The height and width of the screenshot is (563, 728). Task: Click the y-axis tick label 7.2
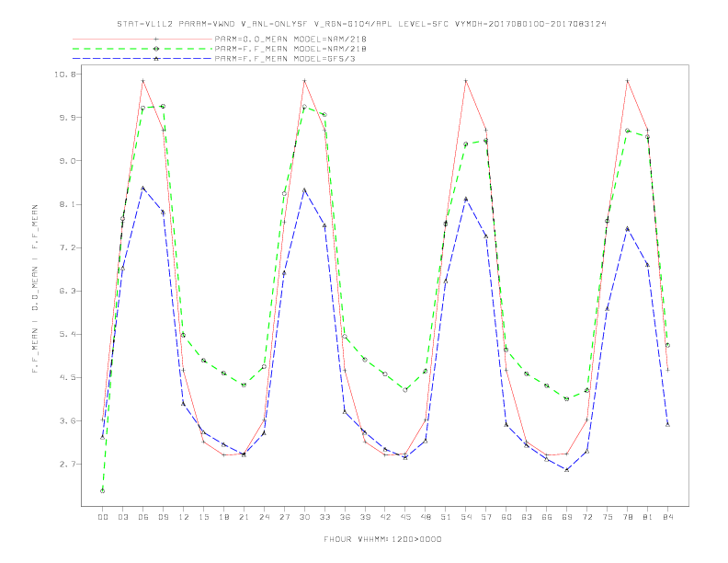(x=67, y=247)
